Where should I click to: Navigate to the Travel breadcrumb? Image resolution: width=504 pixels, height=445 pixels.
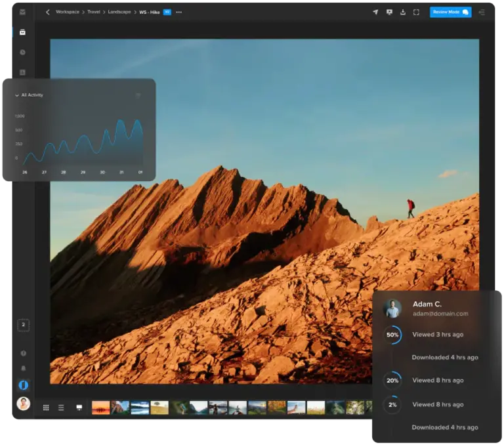tap(94, 12)
